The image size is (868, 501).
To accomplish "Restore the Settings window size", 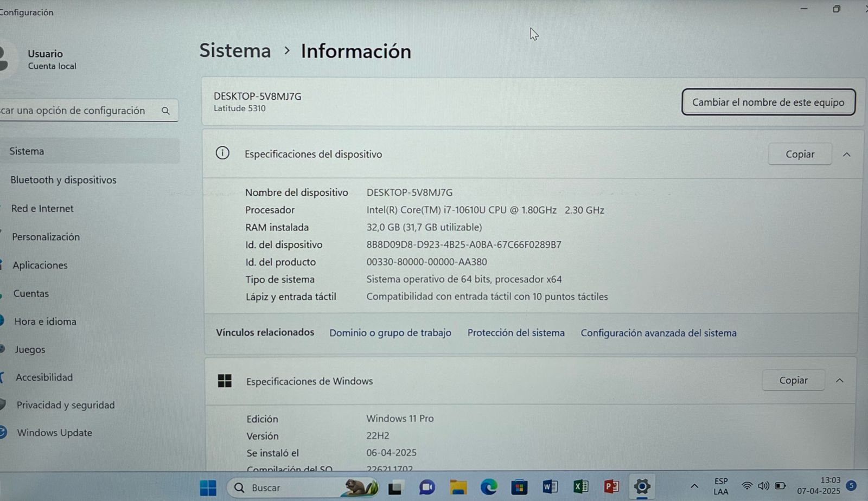I will (x=837, y=9).
